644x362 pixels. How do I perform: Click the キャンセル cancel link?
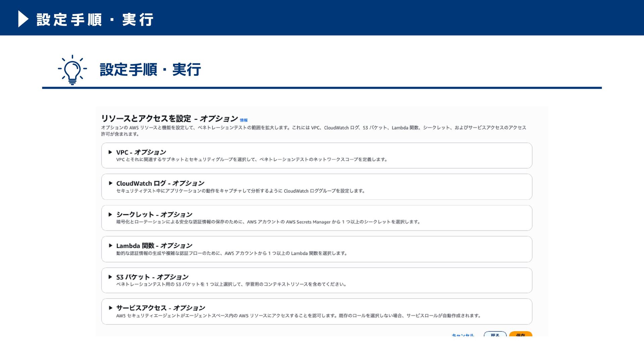pyautogui.click(x=463, y=335)
